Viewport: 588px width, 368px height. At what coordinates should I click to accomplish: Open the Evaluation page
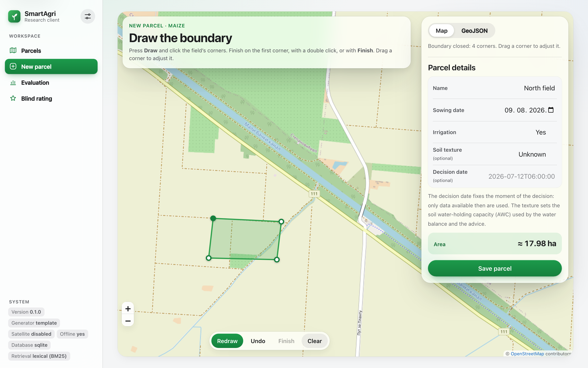click(x=51, y=83)
